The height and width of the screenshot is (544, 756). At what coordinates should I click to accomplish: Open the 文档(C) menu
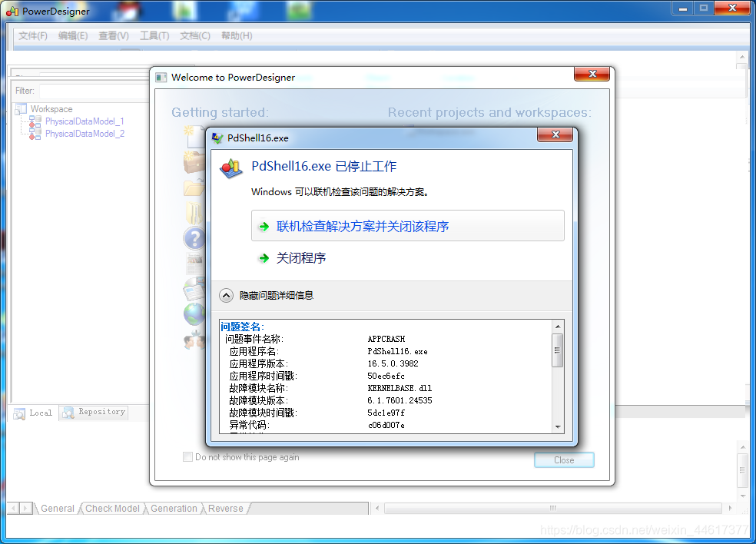click(195, 35)
